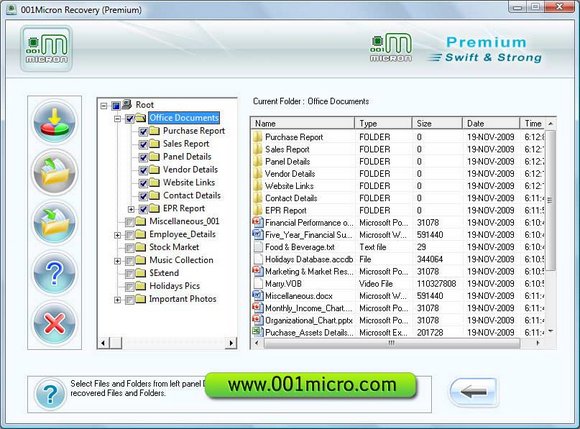Screen dimensions: 580x429
Task: Check the Stock Market checkbox
Action: point(129,248)
